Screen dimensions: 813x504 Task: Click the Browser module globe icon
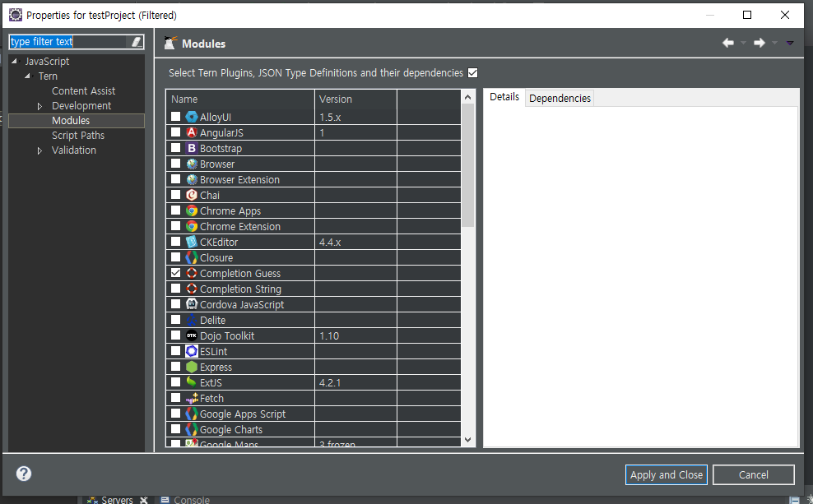(192, 164)
